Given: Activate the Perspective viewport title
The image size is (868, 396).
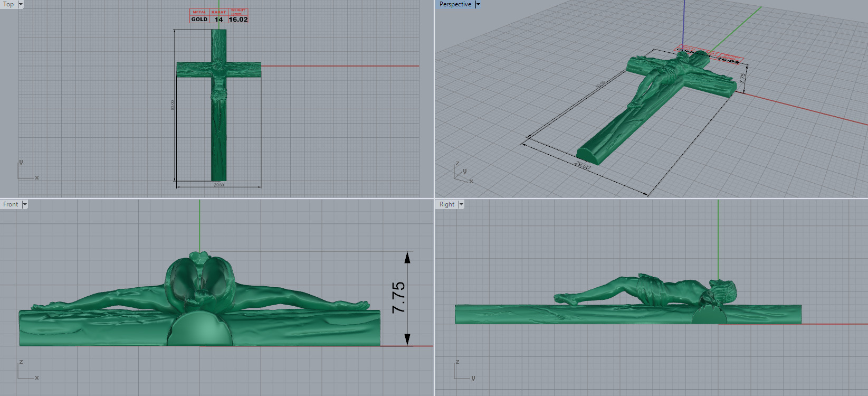Looking at the screenshot, I should tap(455, 4).
